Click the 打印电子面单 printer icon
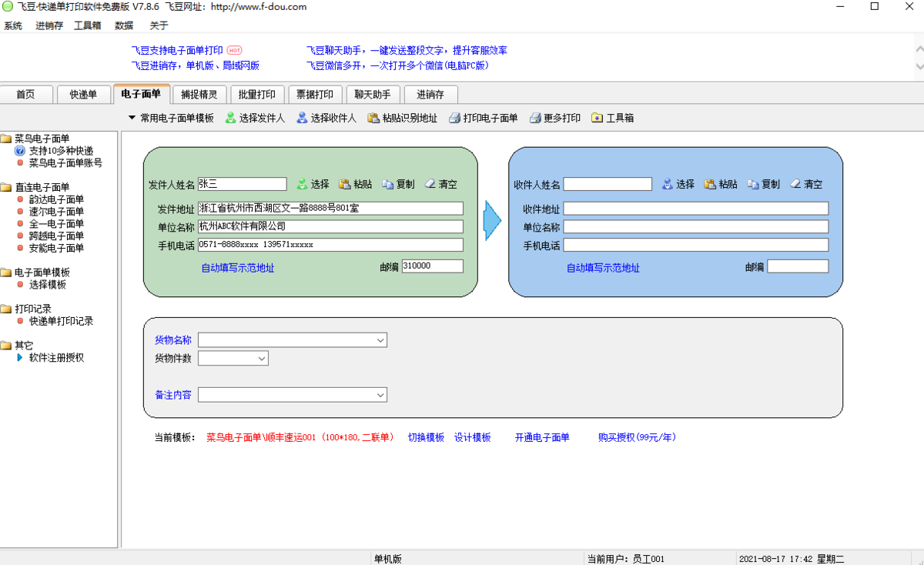Image resolution: width=924 pixels, height=565 pixels. 454,119
